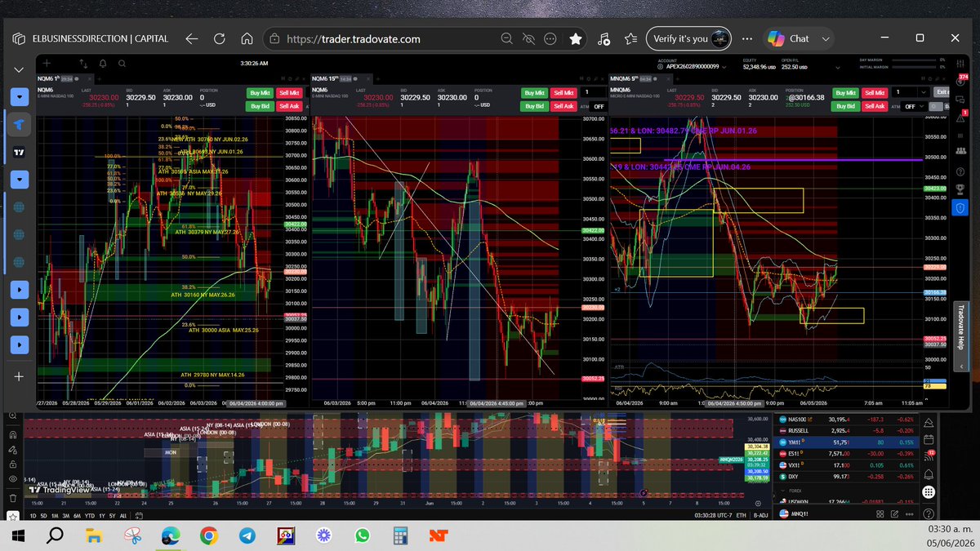Open browser settings three-dot menu
This screenshot has width=980, height=551.
pos(747,38)
